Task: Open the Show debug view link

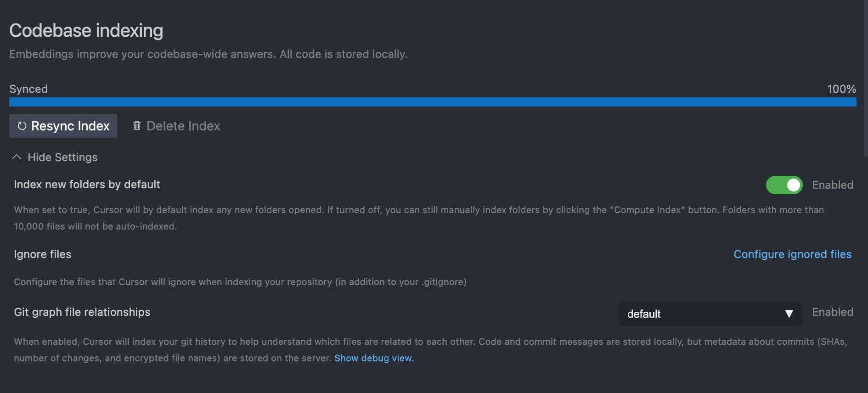Action: tap(374, 358)
